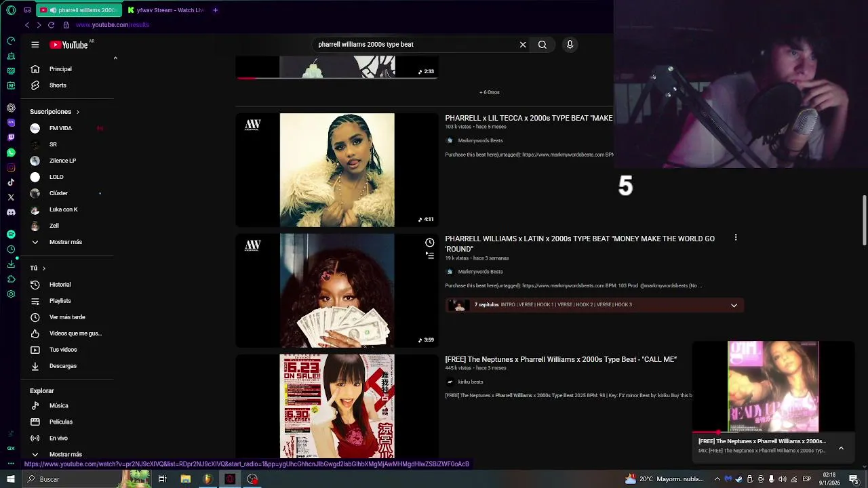Select the pharrell williams YouTube tab
The width and height of the screenshot is (868, 488).
click(79, 10)
